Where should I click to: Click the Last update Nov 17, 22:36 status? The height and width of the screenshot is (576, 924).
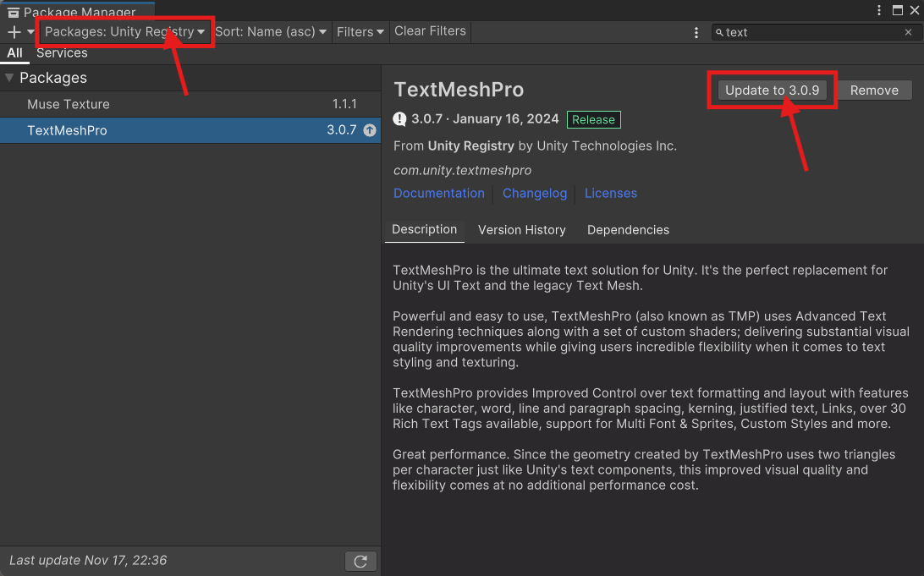pyautogui.click(x=88, y=560)
